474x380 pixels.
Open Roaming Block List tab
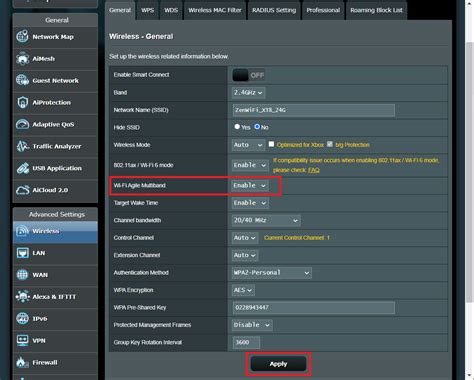click(376, 10)
